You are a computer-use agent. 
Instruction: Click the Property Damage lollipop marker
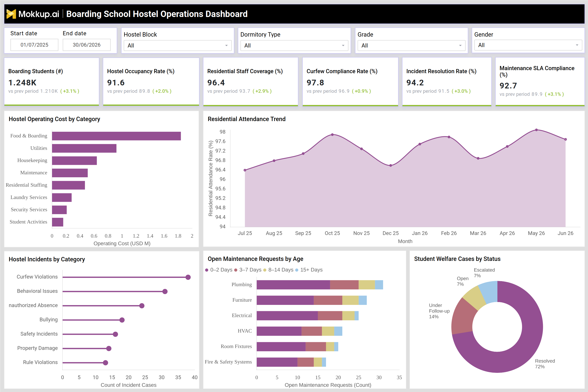click(109, 348)
